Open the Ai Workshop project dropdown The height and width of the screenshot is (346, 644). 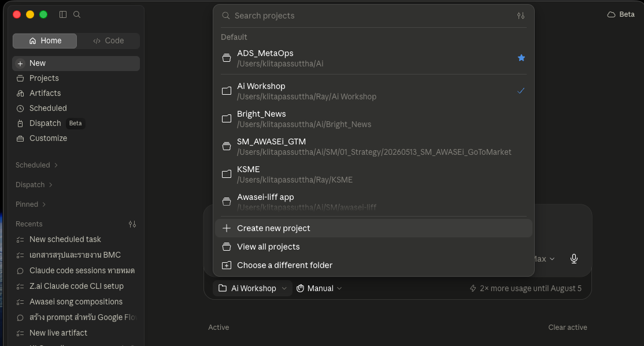(253, 289)
